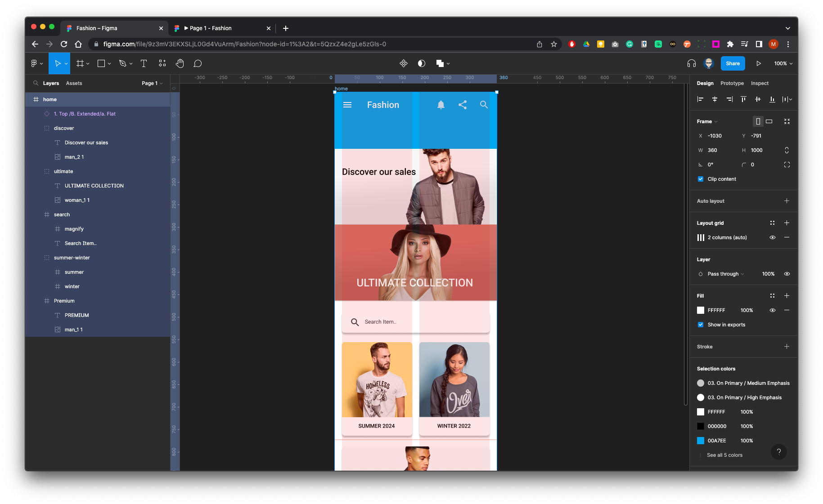
Task: Toggle constrain proportions lock
Action: coord(787,150)
